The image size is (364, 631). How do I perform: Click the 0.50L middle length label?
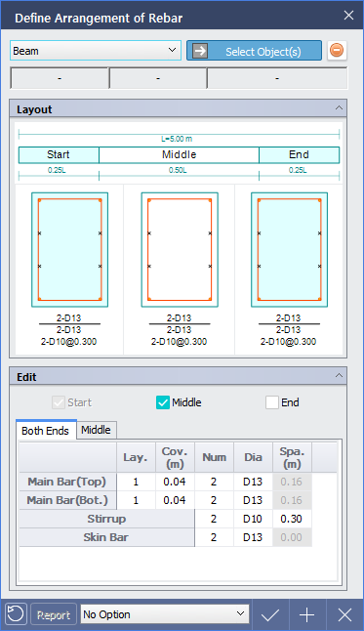coord(178,170)
